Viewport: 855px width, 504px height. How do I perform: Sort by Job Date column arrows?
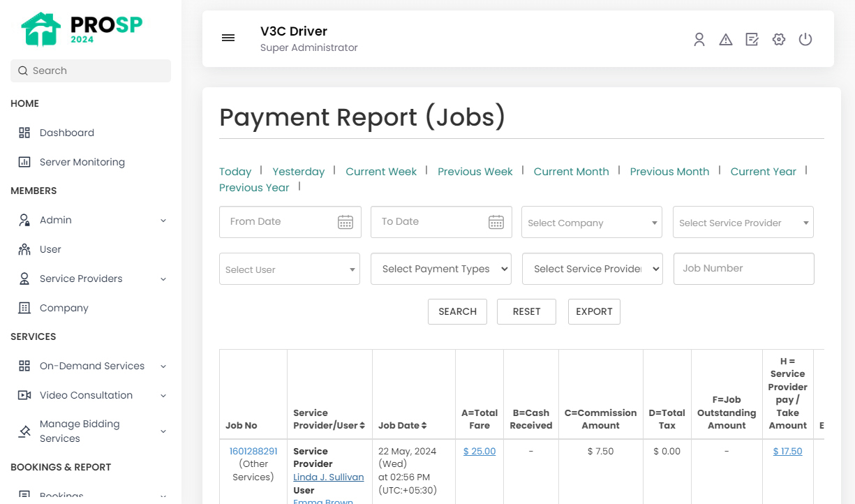tap(424, 425)
